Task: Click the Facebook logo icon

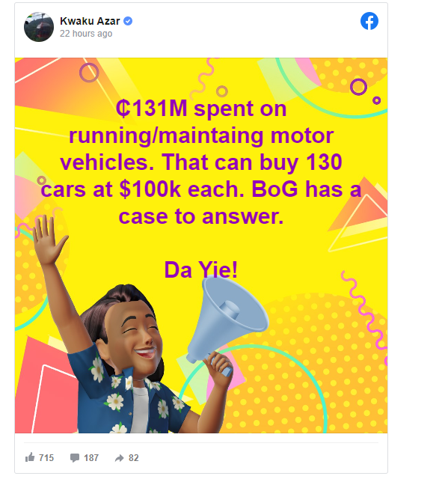Action: coord(369,21)
